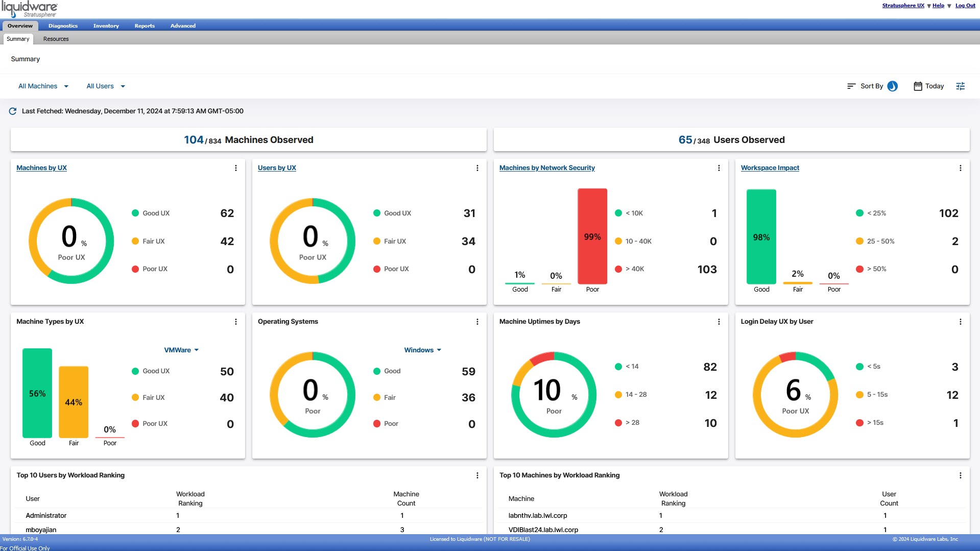The image size is (980, 551).
Task: Click the User Count column header
Action: (889, 499)
